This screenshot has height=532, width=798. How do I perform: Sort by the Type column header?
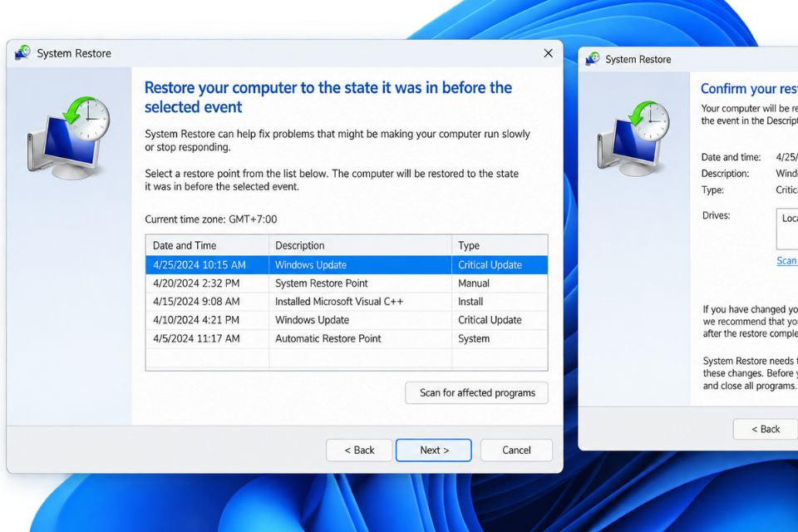point(500,245)
